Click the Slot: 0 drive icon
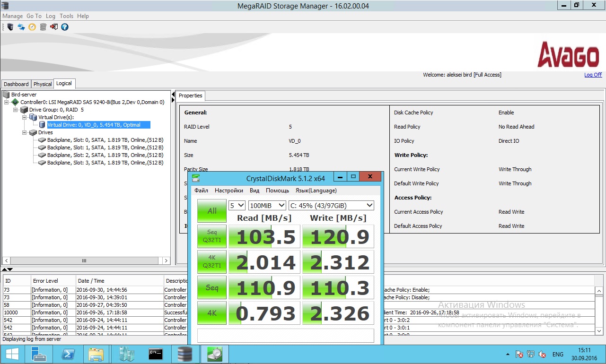The height and width of the screenshot is (364, 606). (x=42, y=140)
